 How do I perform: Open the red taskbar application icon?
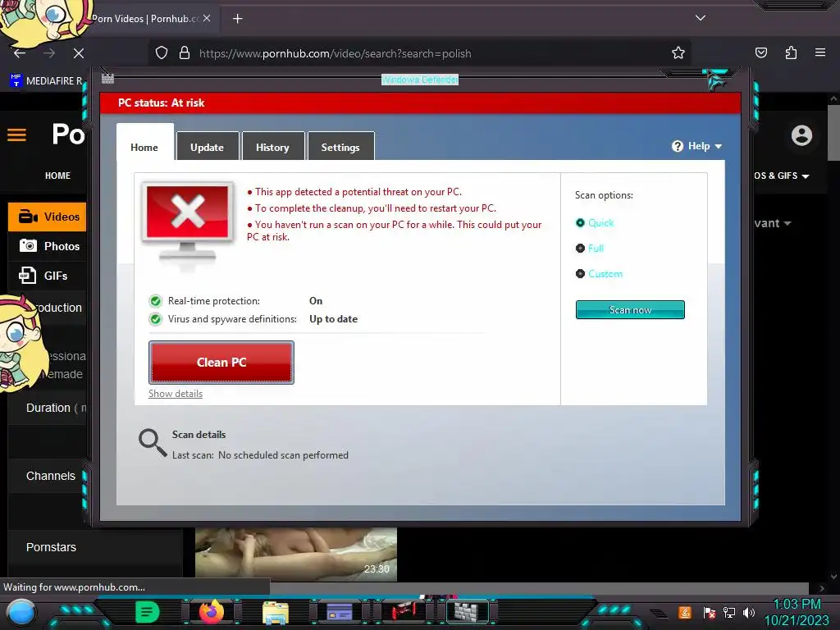click(x=404, y=612)
